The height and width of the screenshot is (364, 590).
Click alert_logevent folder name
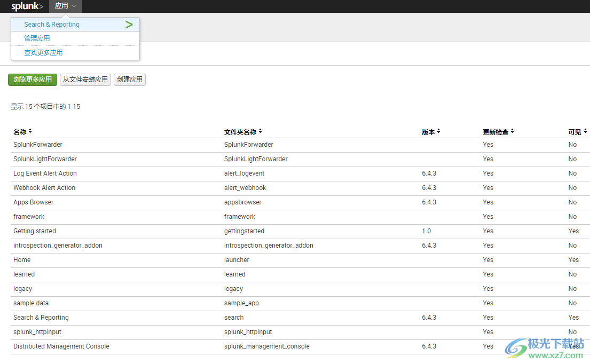(x=244, y=173)
